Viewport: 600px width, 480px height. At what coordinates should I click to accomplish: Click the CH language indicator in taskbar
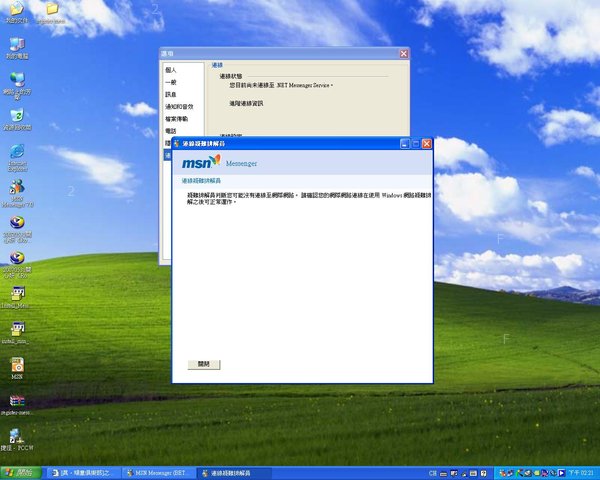pyautogui.click(x=433, y=473)
